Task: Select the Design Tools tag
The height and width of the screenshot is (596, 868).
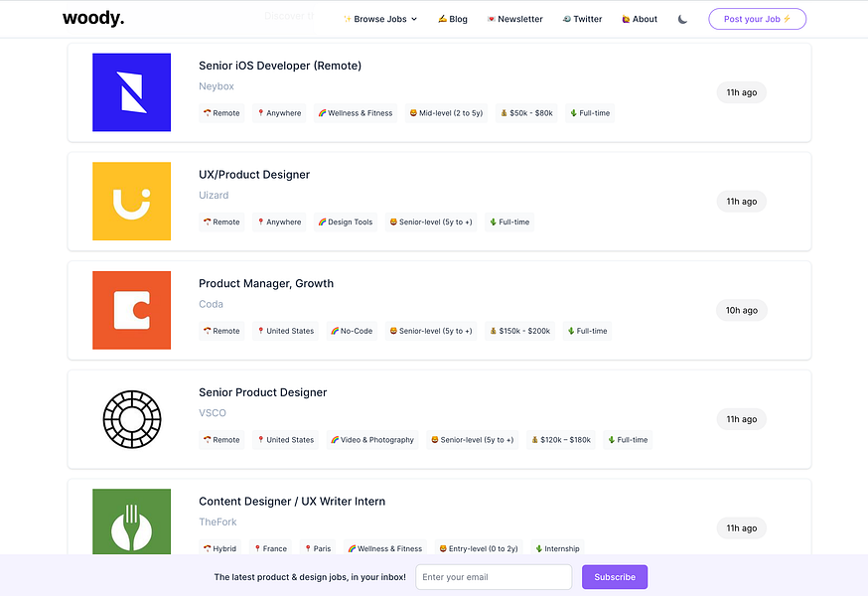Action: tap(346, 223)
